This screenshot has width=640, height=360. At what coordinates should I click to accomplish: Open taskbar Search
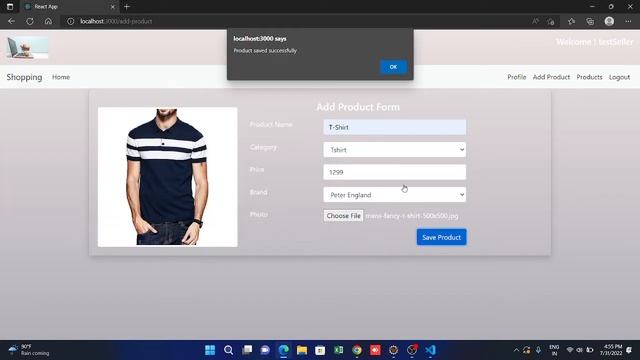pos(228,350)
